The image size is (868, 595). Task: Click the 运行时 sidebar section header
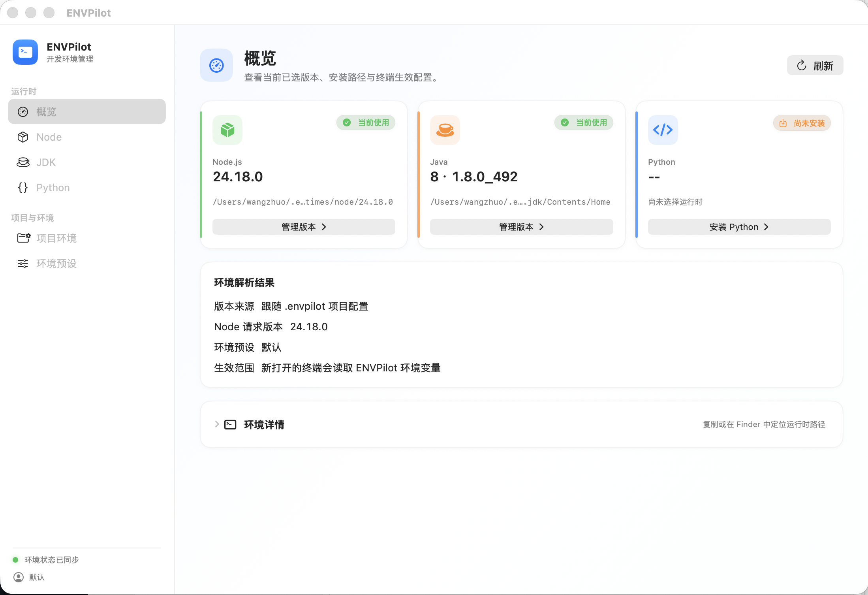click(x=24, y=91)
